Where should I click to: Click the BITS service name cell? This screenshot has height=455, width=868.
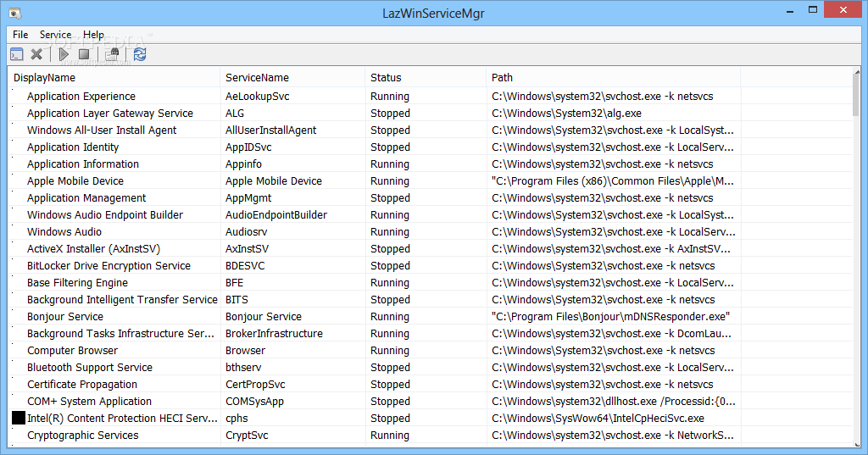[237, 299]
